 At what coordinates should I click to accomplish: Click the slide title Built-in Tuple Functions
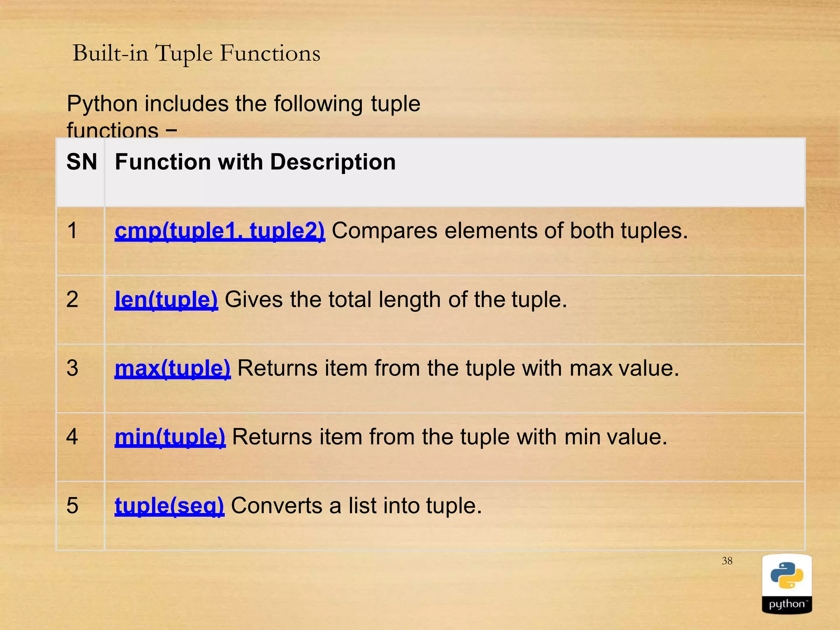(x=196, y=54)
